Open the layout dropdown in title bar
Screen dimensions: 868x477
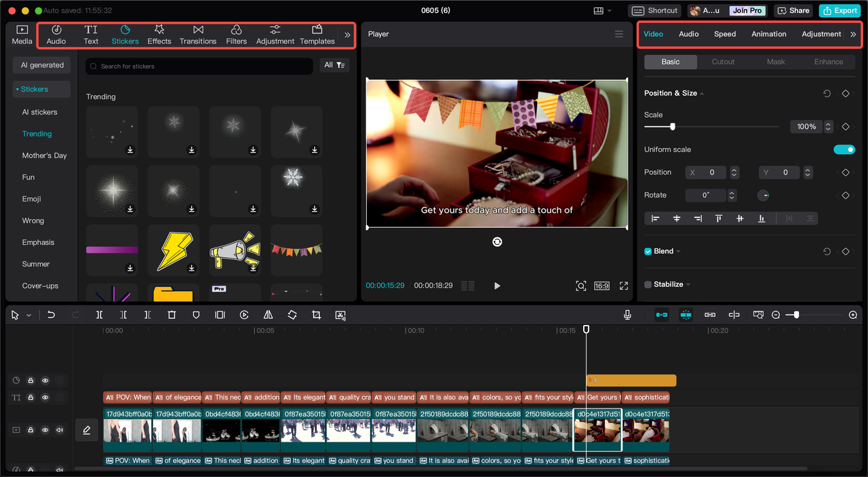tap(602, 11)
